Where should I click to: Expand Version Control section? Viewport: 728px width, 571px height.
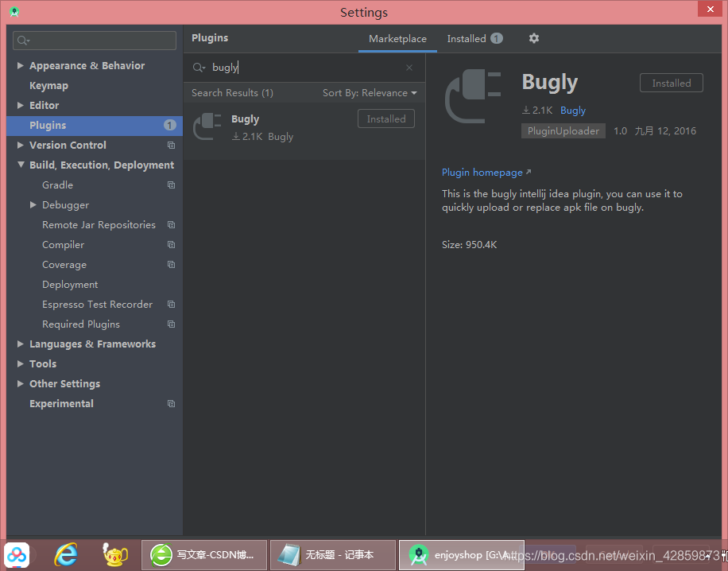[21, 145]
